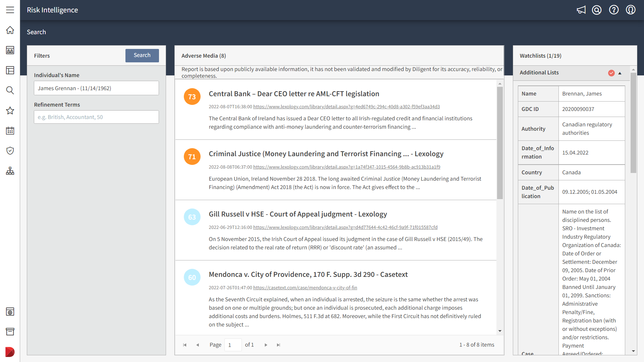Go to first page of results
Image resolution: width=644 pixels, height=362 pixels.
coord(185,345)
